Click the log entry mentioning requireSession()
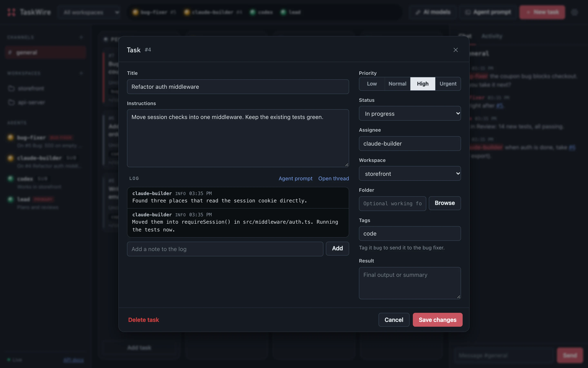Image resolution: width=588 pixels, height=368 pixels. point(238,222)
